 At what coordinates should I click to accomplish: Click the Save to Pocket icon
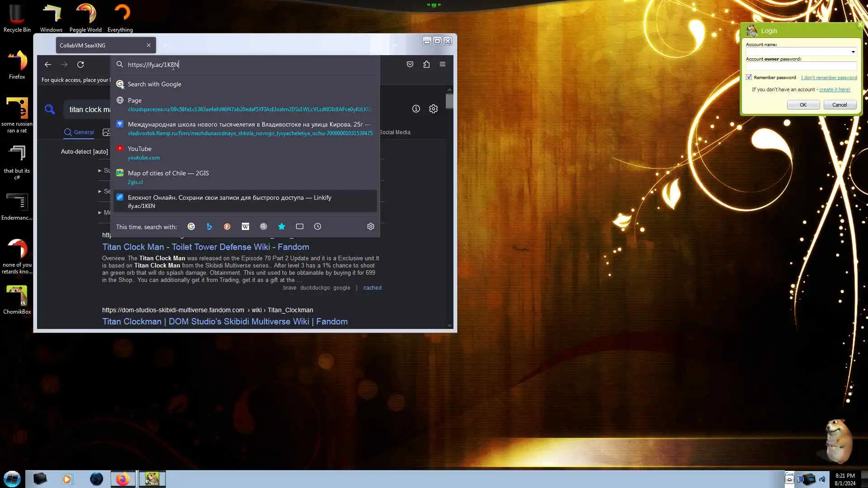coord(410,64)
